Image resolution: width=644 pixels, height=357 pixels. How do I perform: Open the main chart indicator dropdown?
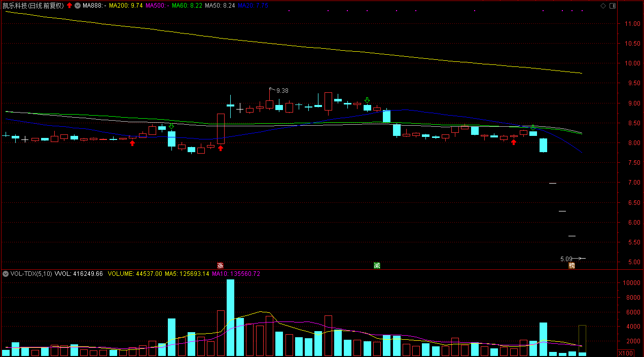pos(77,6)
